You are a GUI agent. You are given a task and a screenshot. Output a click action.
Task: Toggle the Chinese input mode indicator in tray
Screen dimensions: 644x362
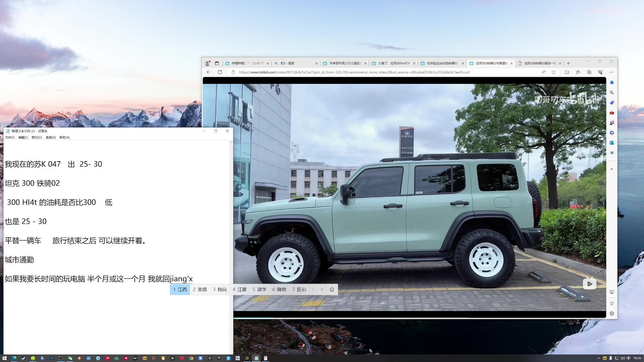628,358
